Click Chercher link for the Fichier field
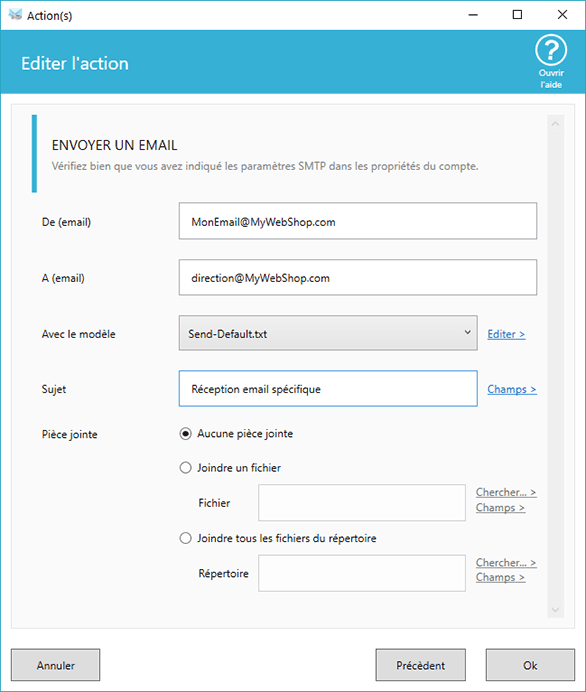586x692 pixels. coord(506,492)
